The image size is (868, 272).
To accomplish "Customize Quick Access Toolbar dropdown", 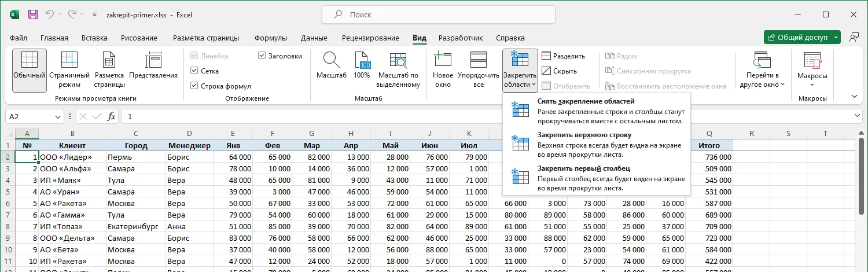I will pos(94,14).
